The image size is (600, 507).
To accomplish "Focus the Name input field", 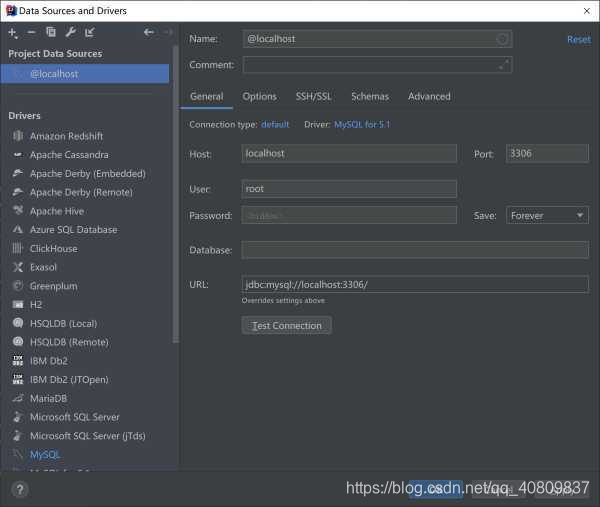I will click(x=377, y=39).
